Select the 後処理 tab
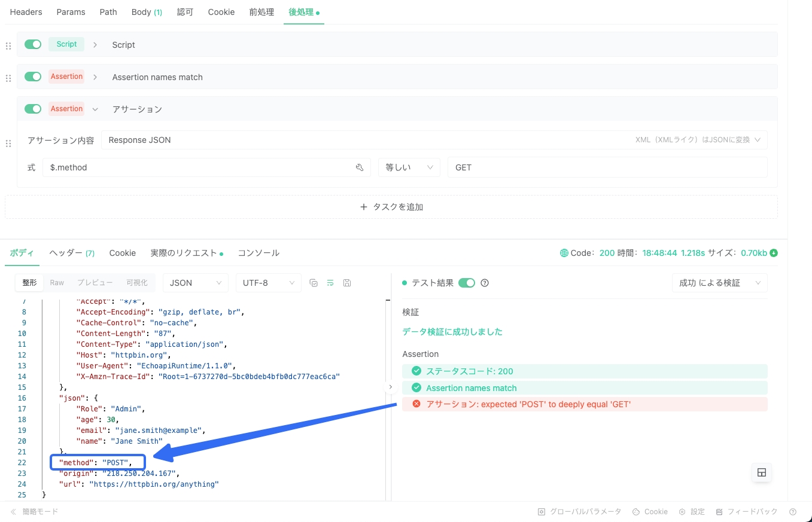This screenshot has width=812, height=522. coord(303,12)
